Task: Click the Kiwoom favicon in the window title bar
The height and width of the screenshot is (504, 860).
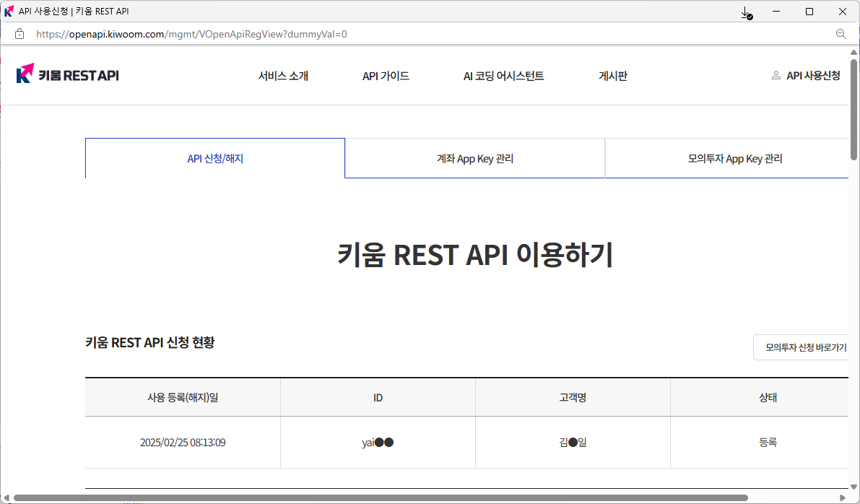Action: pos(9,12)
